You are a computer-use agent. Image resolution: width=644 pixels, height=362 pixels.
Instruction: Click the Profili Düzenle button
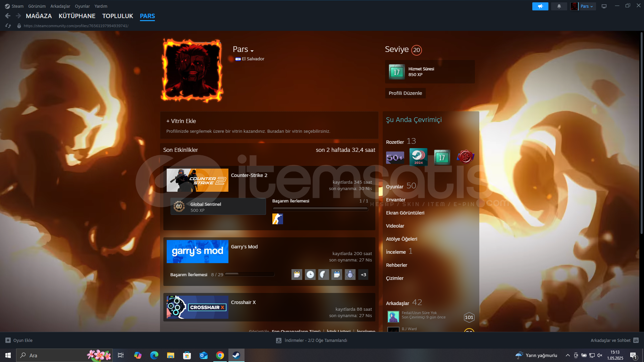[x=405, y=93]
